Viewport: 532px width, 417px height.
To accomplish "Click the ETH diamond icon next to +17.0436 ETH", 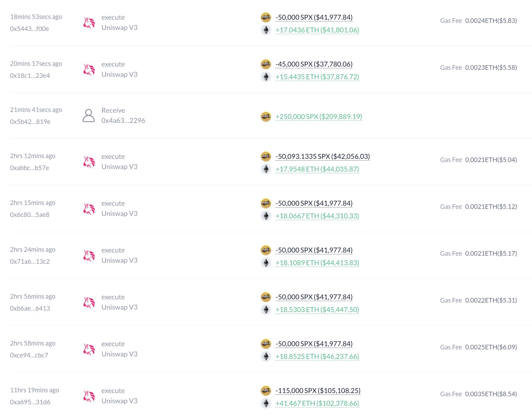I will click(x=266, y=30).
